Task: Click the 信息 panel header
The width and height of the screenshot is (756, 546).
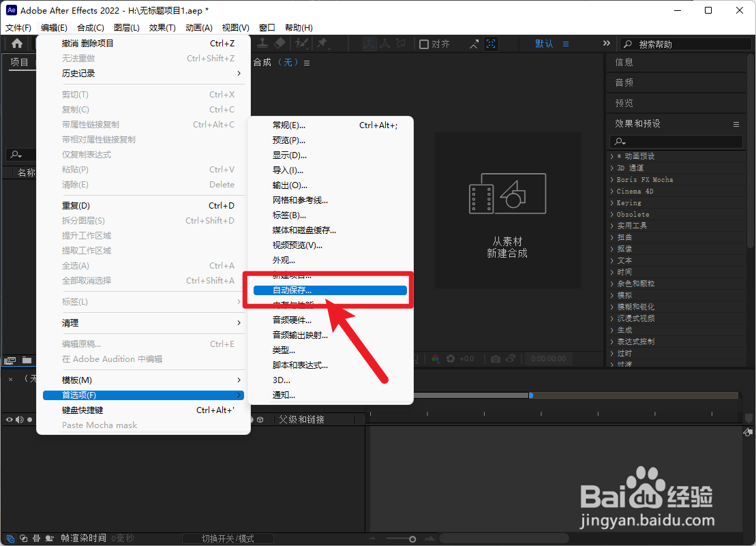Action: (x=624, y=62)
